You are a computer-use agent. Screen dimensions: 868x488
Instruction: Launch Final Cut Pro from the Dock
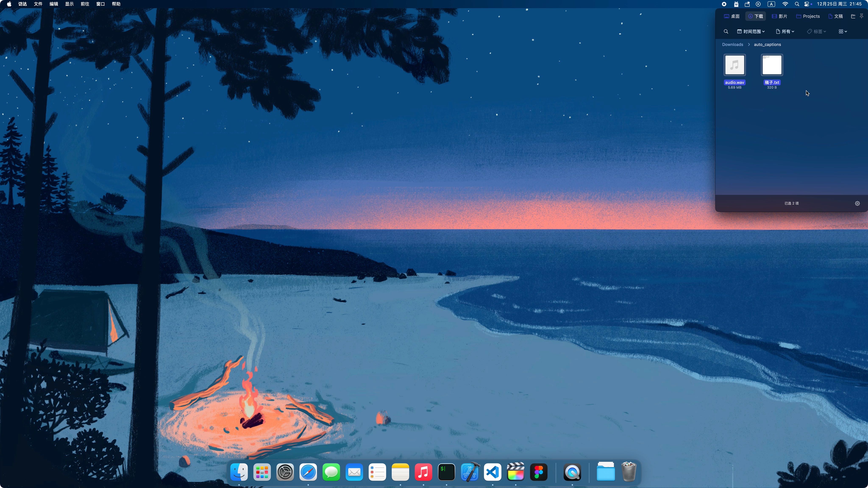[x=516, y=472]
